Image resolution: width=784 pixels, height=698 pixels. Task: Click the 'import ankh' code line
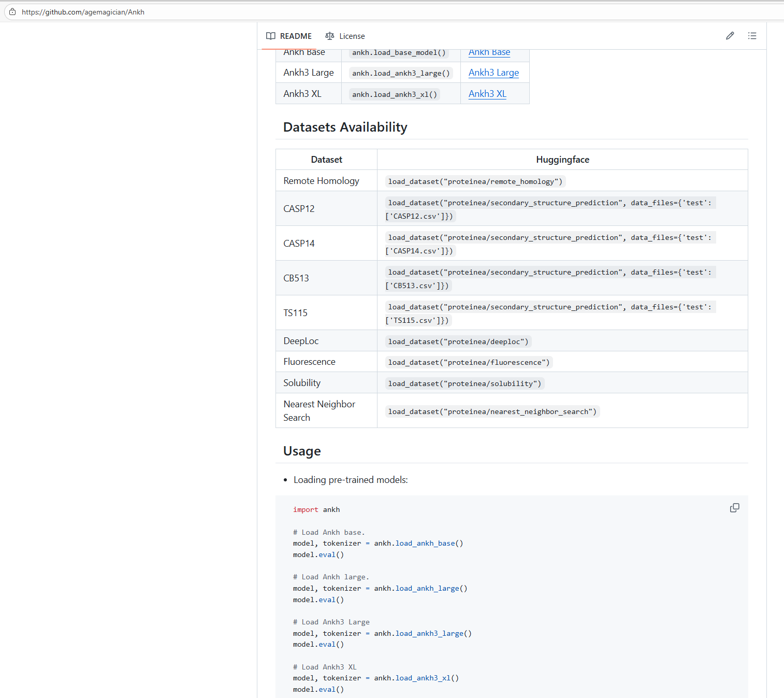pos(316,510)
